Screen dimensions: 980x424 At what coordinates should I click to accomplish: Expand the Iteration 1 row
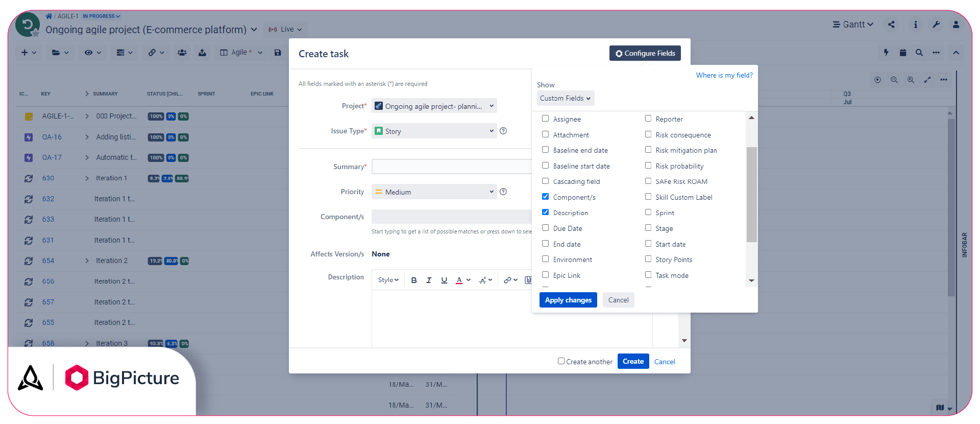[x=87, y=178]
